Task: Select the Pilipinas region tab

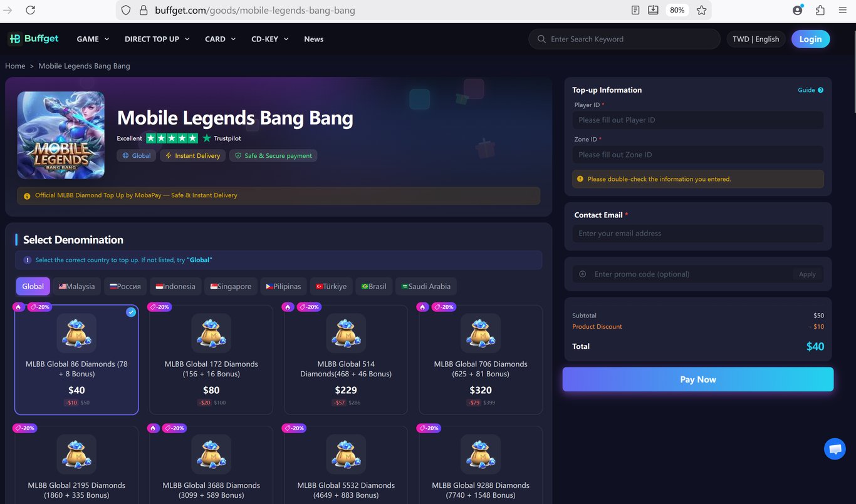Action: tap(283, 286)
